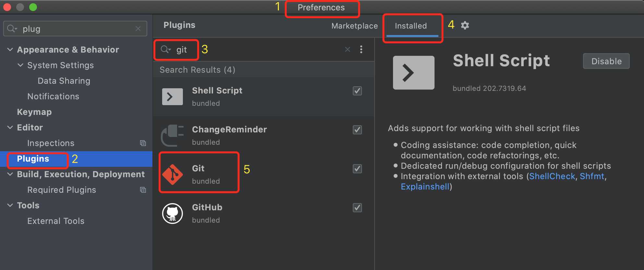Disable the Git plugin via checkbox
This screenshot has width=644, height=270.
357,169
